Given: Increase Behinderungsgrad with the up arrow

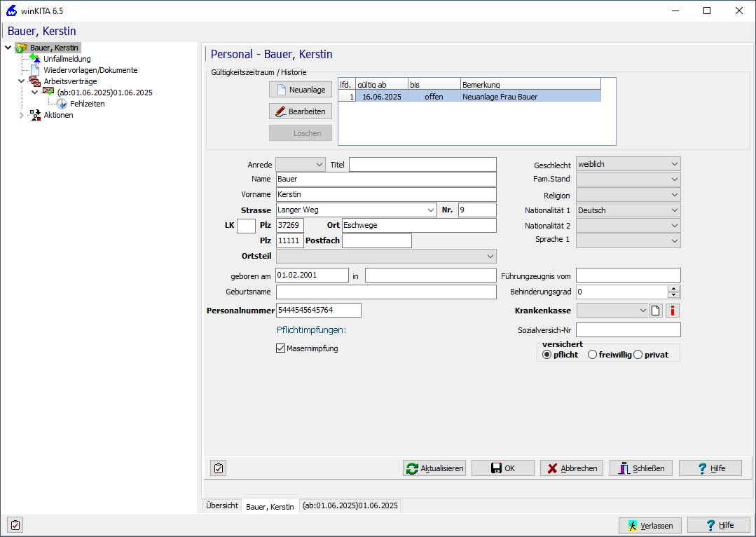Looking at the screenshot, I should click(x=673, y=288).
